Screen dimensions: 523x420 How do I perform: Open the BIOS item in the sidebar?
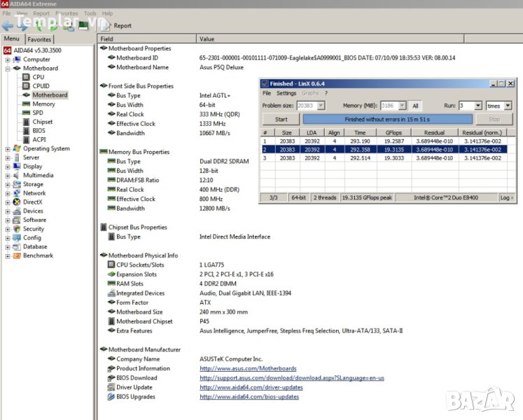pyautogui.click(x=39, y=130)
